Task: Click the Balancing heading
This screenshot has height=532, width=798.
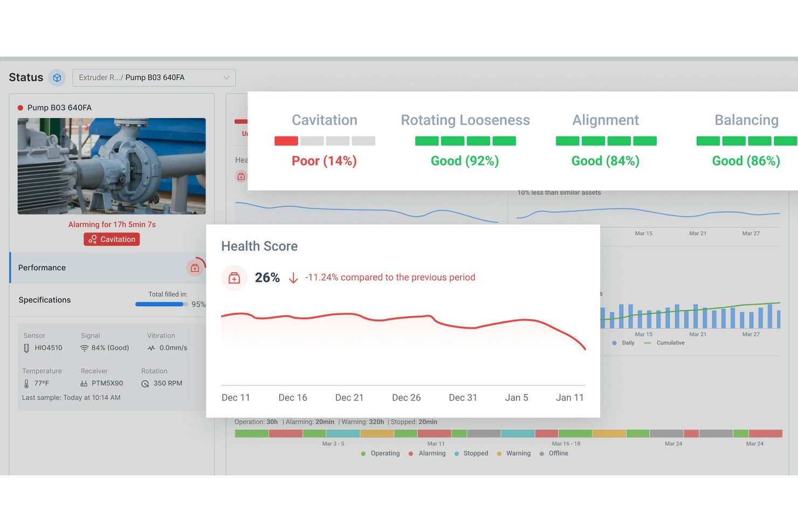Action: 746,120
